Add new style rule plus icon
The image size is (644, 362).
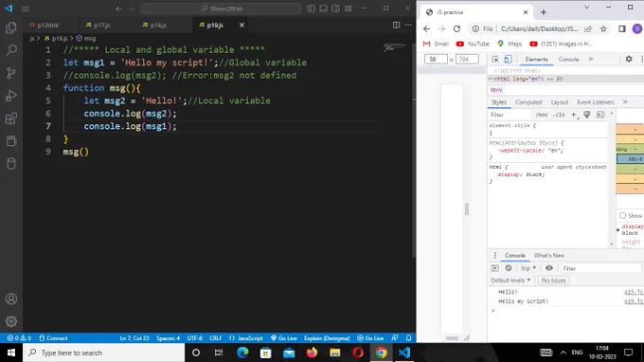tap(574, 115)
